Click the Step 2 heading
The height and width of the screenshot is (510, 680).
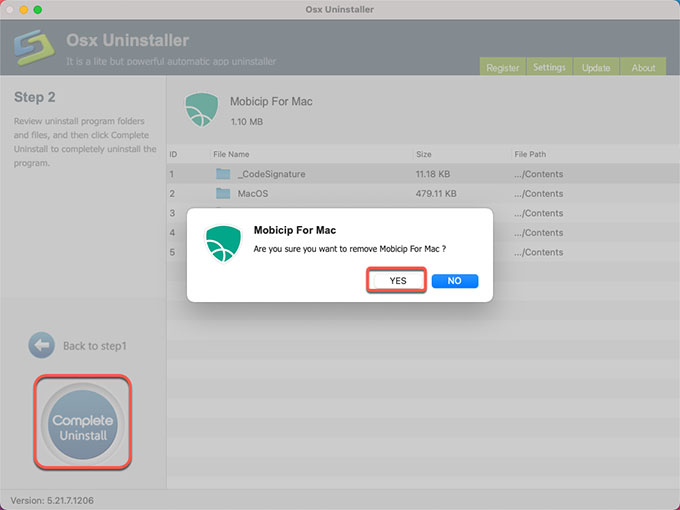tap(35, 97)
